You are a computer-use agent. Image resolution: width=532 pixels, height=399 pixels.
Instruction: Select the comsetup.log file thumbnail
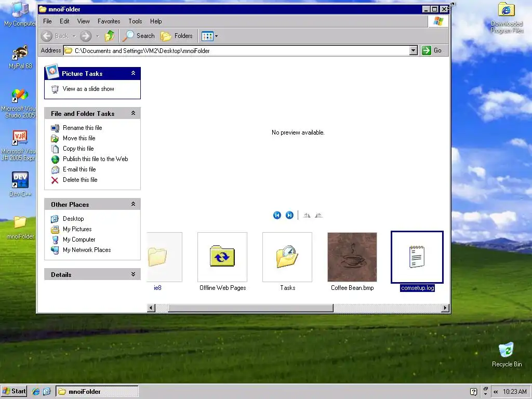pos(417,257)
